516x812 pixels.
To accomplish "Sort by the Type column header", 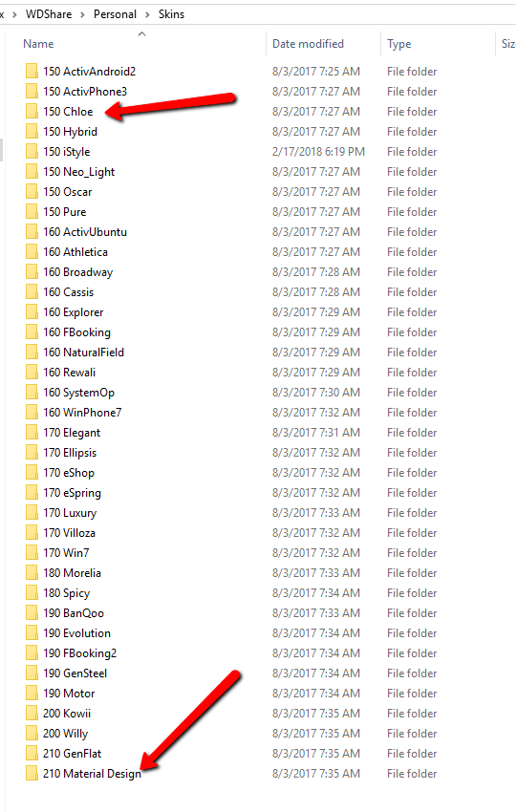I will (398, 44).
